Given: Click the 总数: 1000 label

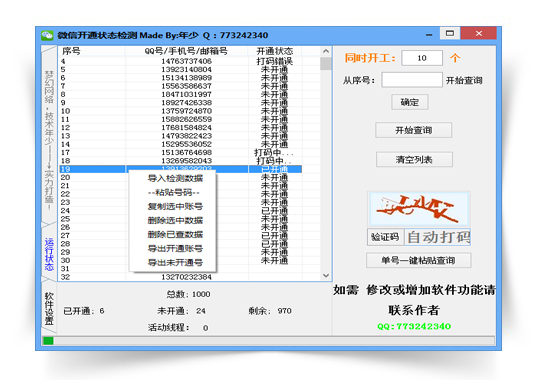Looking at the screenshot, I should [x=188, y=294].
